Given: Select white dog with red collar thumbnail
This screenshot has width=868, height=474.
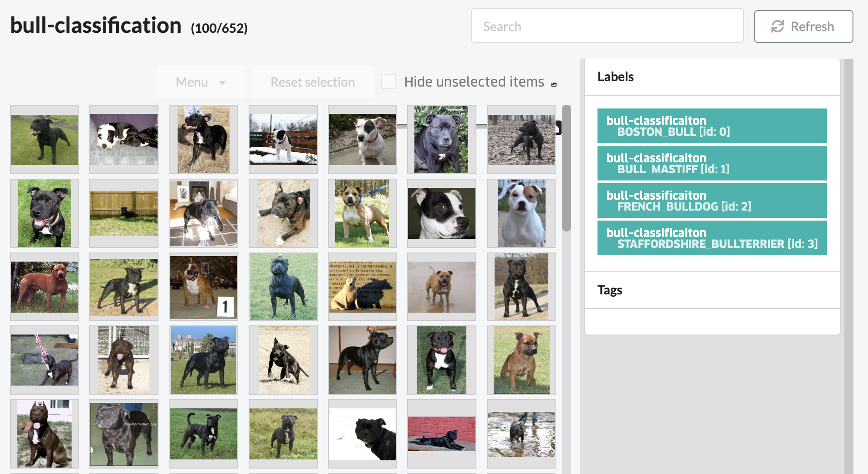Looking at the screenshot, I should [363, 139].
